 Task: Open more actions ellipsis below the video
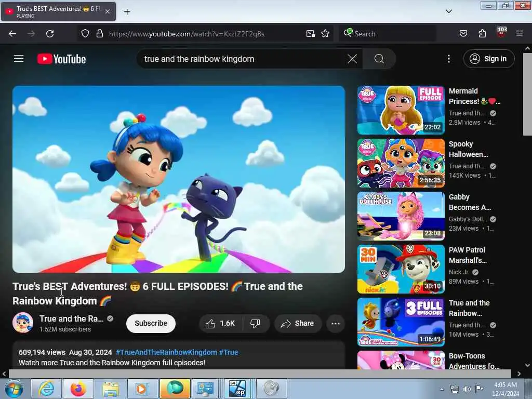(x=336, y=323)
